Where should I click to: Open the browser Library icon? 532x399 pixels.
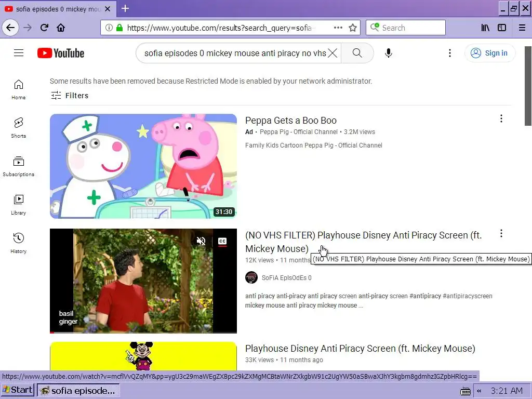point(486,28)
